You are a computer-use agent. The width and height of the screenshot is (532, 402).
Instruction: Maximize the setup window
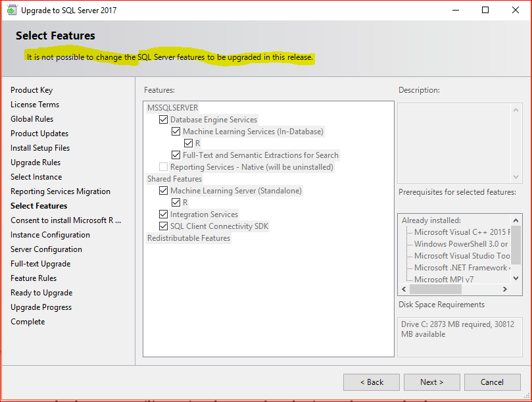click(x=485, y=10)
